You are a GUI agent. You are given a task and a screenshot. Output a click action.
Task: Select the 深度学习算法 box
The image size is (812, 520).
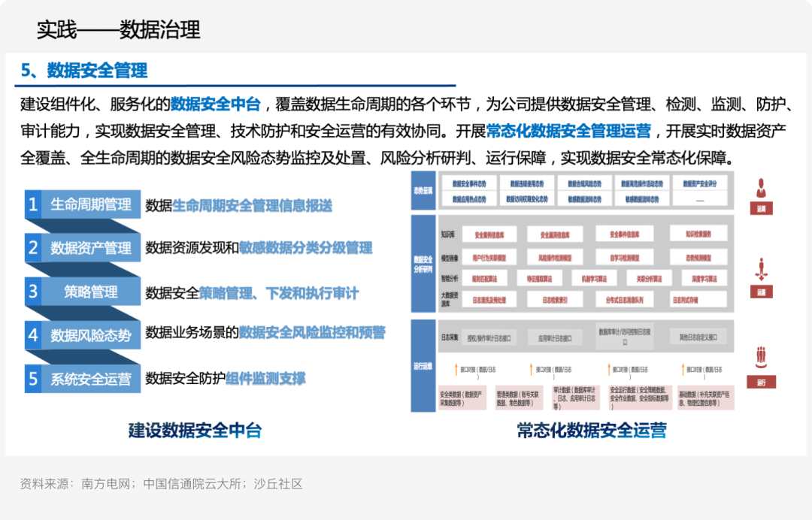click(704, 278)
